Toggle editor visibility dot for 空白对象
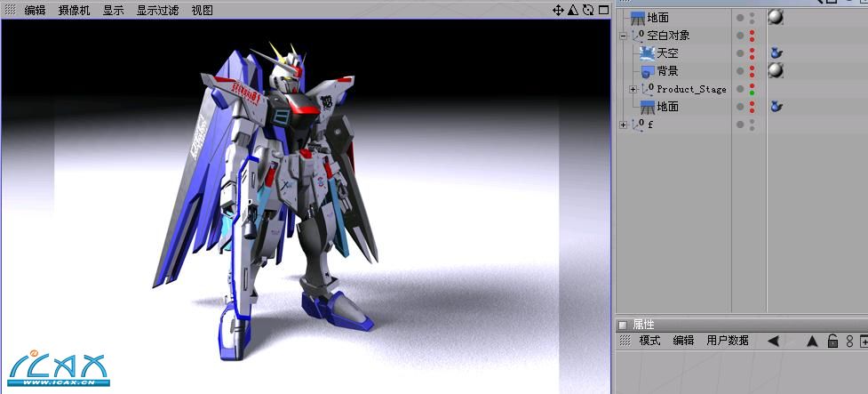 [752, 33]
